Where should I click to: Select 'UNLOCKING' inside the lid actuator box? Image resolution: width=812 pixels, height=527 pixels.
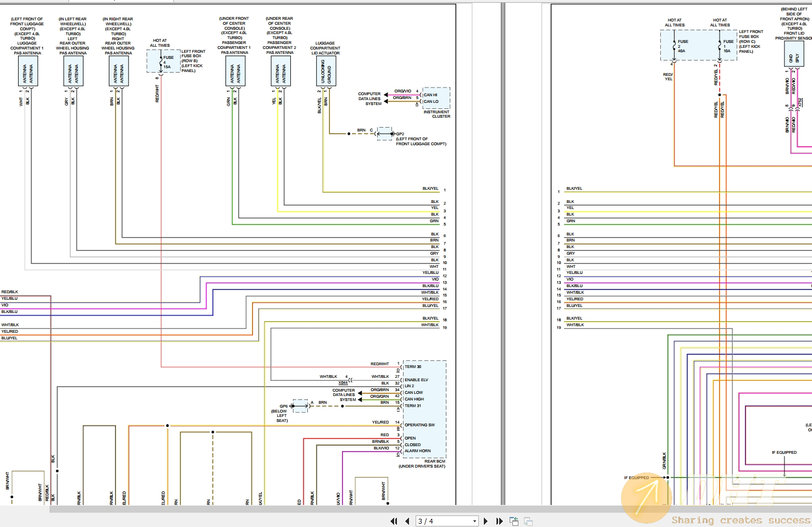tap(323, 72)
